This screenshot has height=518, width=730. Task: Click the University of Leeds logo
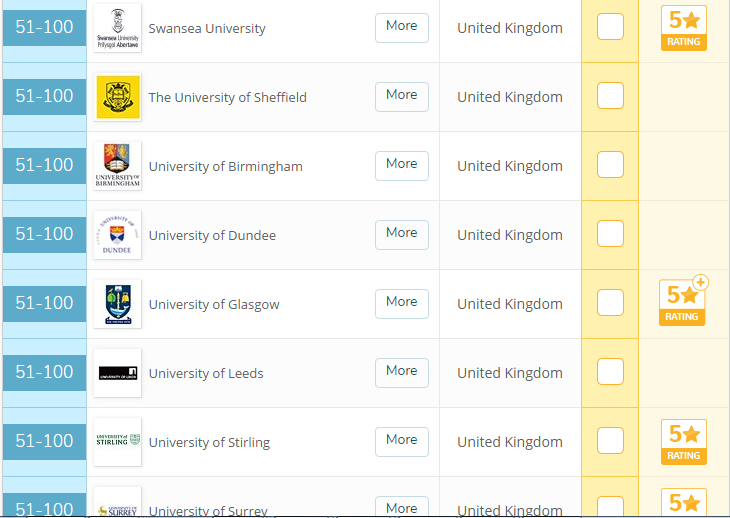point(117,373)
